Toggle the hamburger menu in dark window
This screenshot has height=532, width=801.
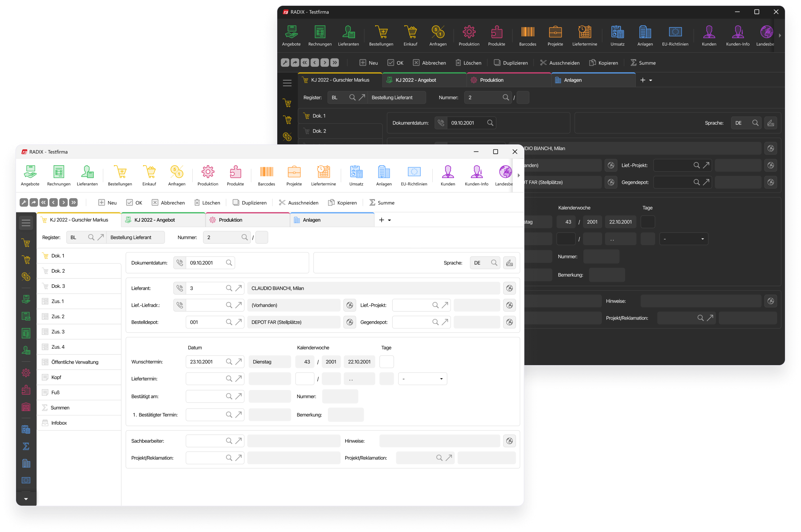point(287,83)
